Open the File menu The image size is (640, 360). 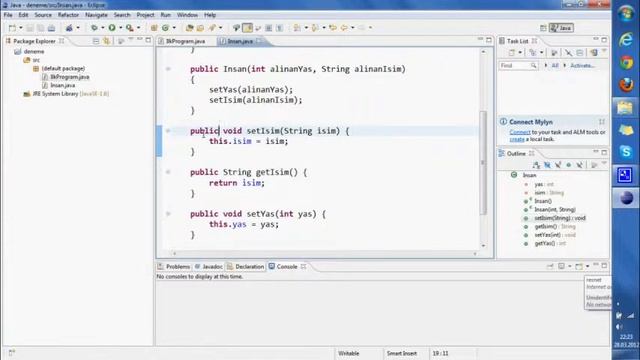(x=8, y=15)
